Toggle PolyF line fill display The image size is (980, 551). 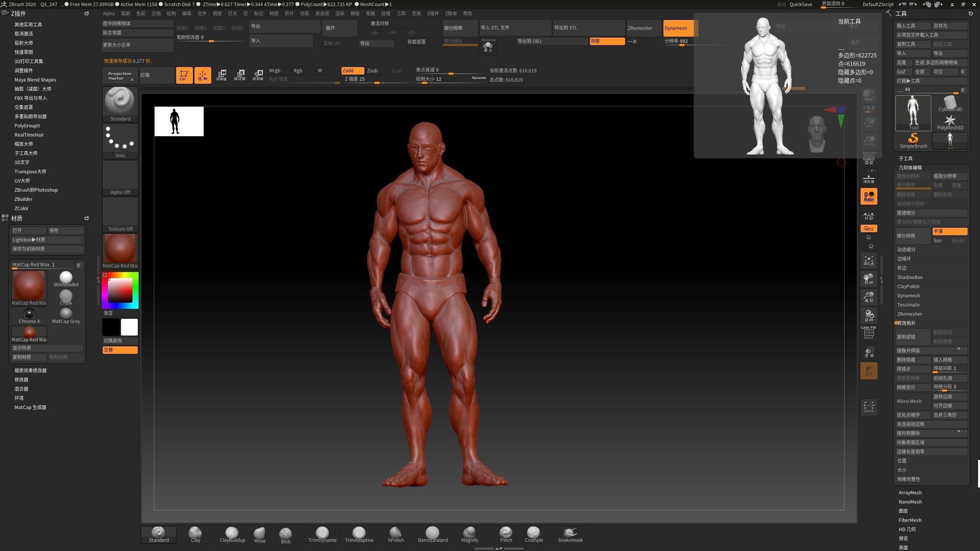pos(869,333)
